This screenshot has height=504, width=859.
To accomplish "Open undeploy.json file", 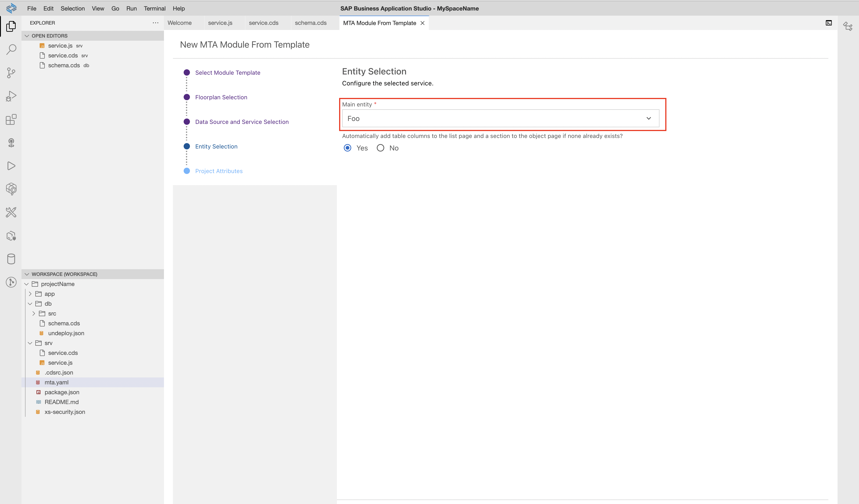I will (x=93, y=333).
